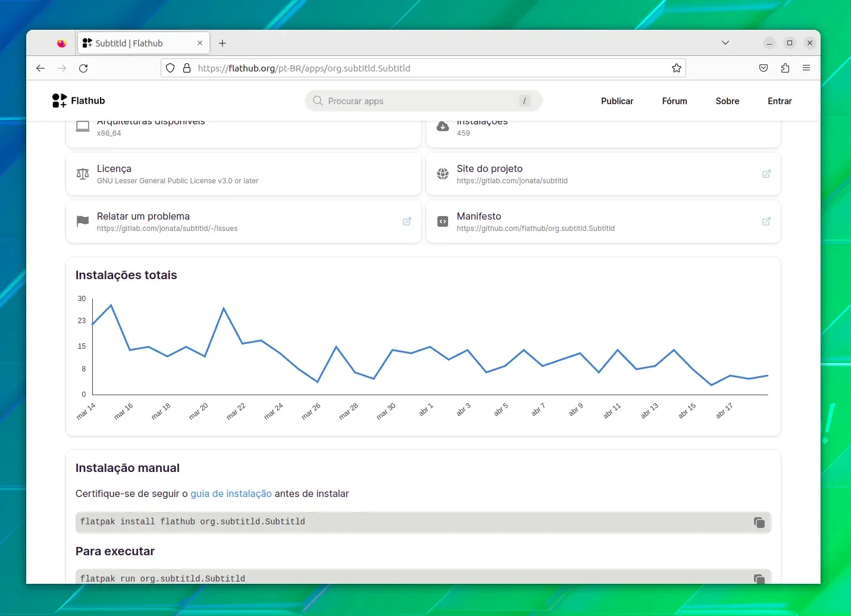Screen dimensions: 851x616
Task: Open the Site do projeto card
Action: click(x=603, y=174)
